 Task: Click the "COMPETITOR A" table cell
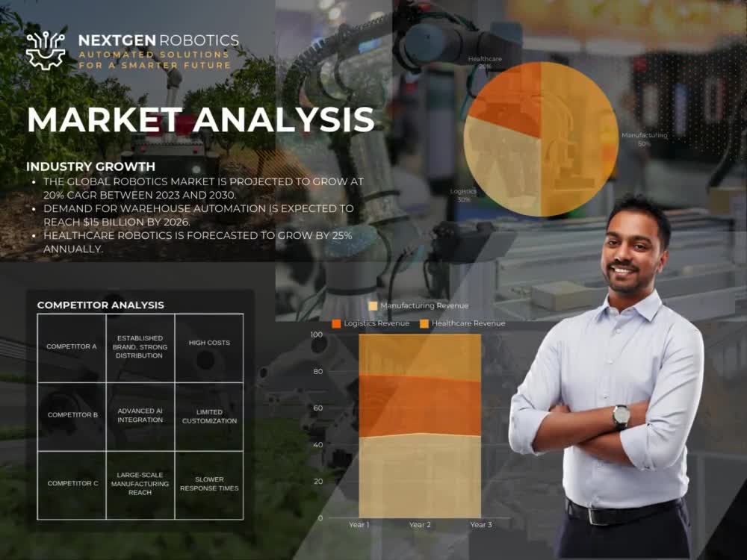click(72, 346)
